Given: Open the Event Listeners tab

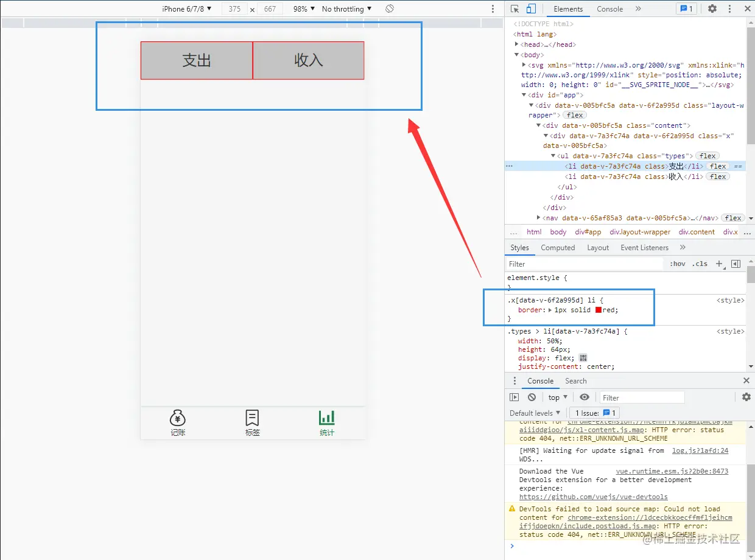Looking at the screenshot, I should point(644,248).
